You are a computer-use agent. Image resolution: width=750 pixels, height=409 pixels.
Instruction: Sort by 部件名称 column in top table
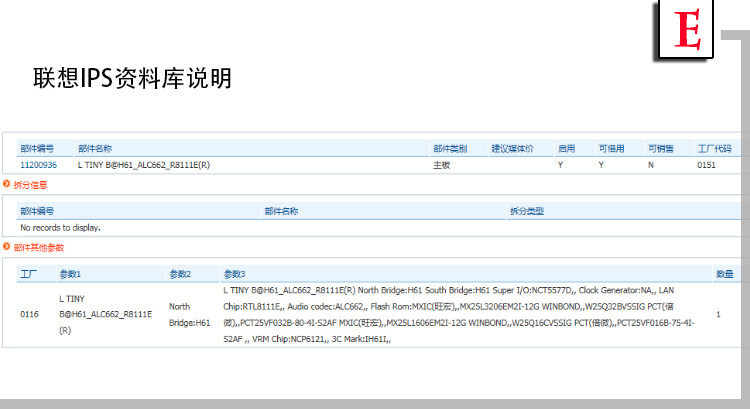pyautogui.click(x=95, y=149)
